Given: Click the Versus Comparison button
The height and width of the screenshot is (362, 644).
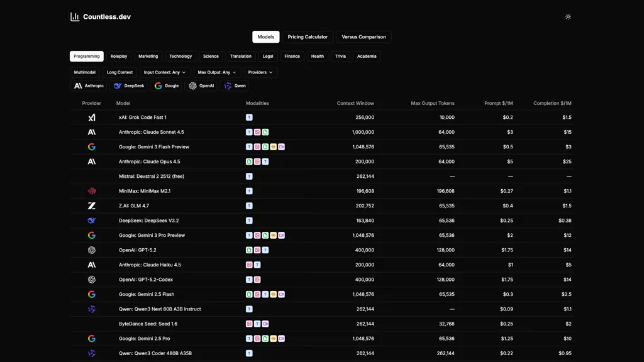Looking at the screenshot, I should (x=364, y=36).
